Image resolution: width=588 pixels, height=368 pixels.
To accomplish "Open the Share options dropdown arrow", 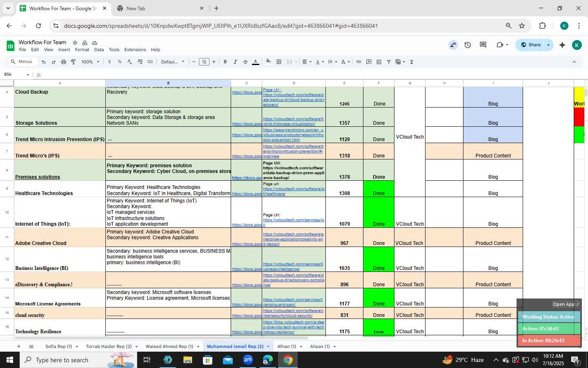I will pos(548,45).
